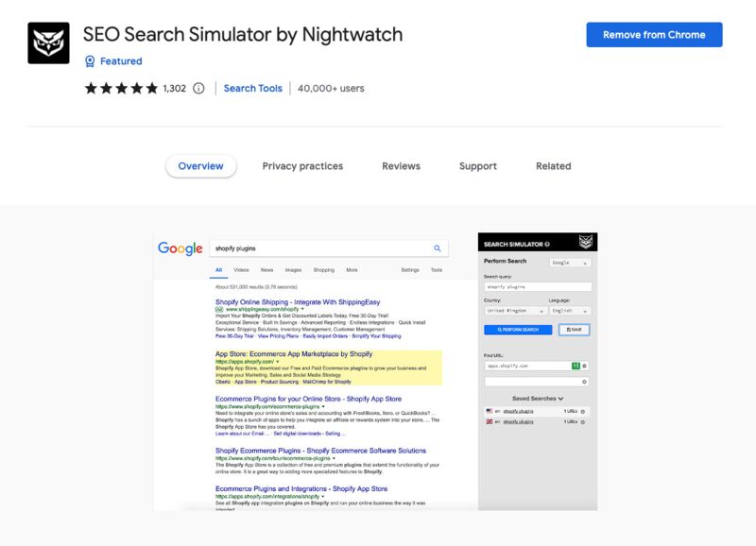The image size is (756, 546).
Task: Click the magnifier icon in preview search box
Action: tap(438, 248)
